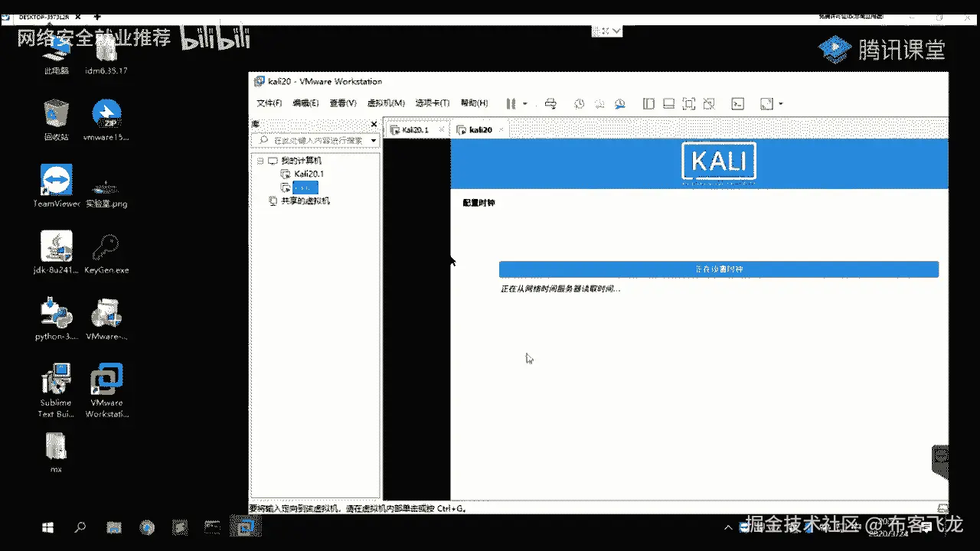Open the 虚拟机(M) menu
980x551 pixels.
click(386, 103)
